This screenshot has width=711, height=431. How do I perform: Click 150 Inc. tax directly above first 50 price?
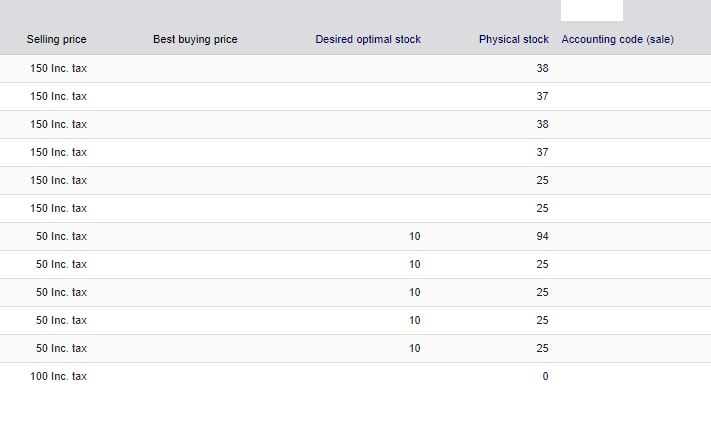coord(58,208)
